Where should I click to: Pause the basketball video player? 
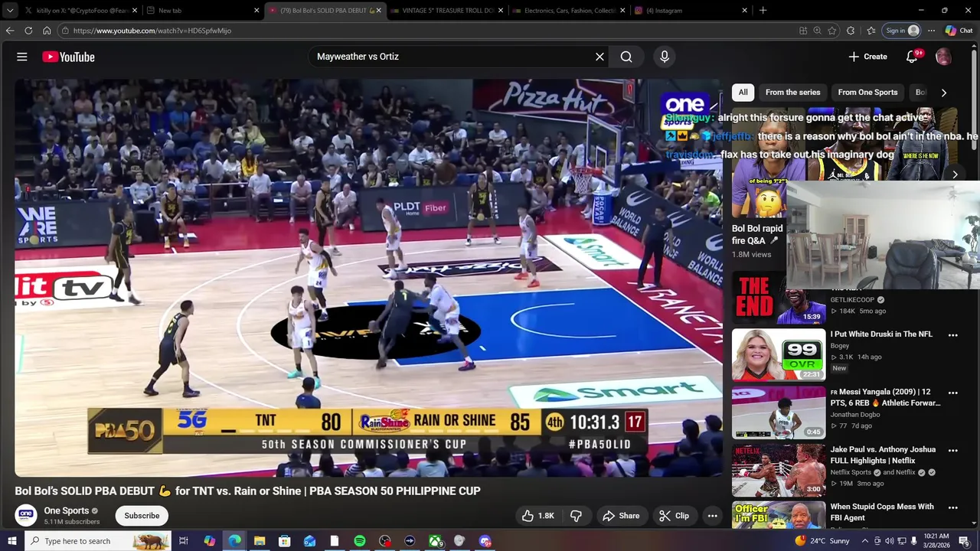click(x=368, y=278)
